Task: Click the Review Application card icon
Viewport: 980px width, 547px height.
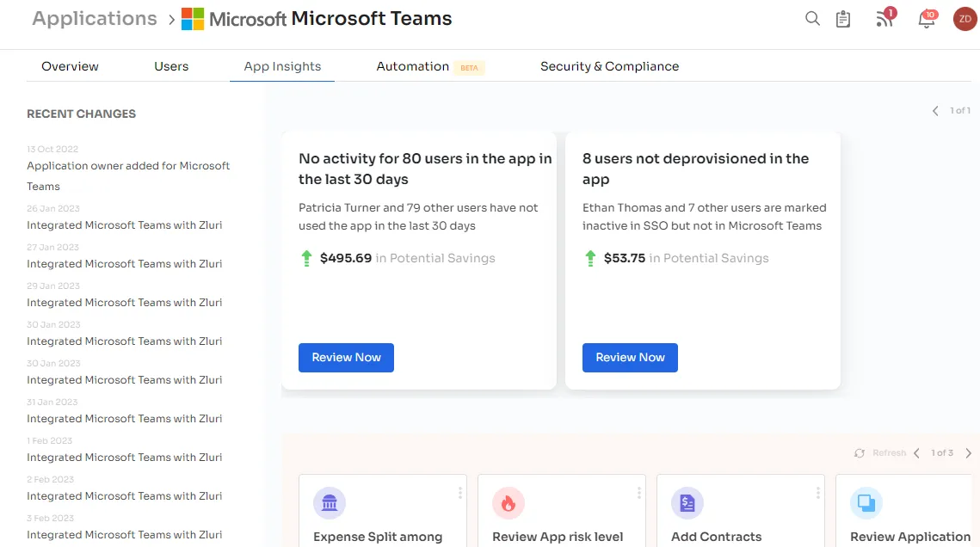Action: tap(866, 502)
